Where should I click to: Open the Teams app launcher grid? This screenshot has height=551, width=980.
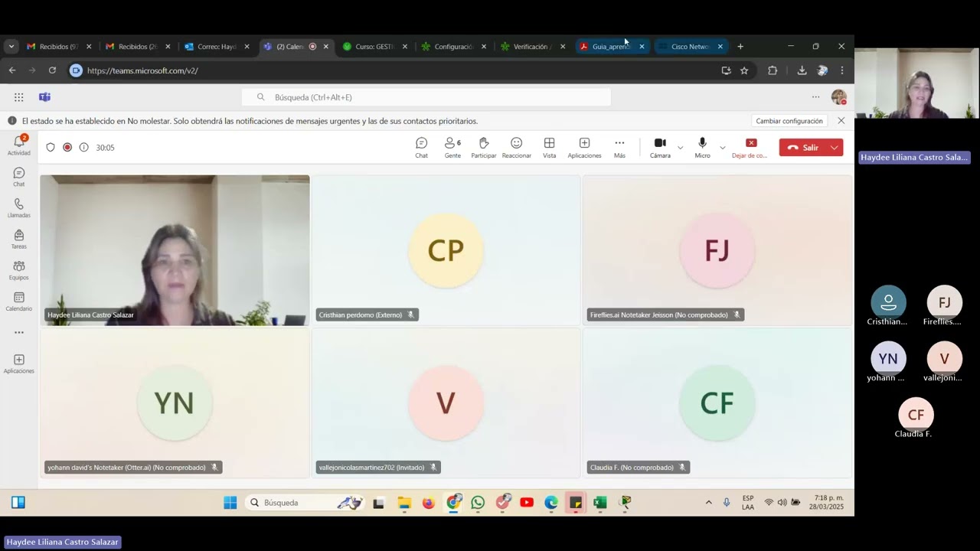click(x=18, y=97)
